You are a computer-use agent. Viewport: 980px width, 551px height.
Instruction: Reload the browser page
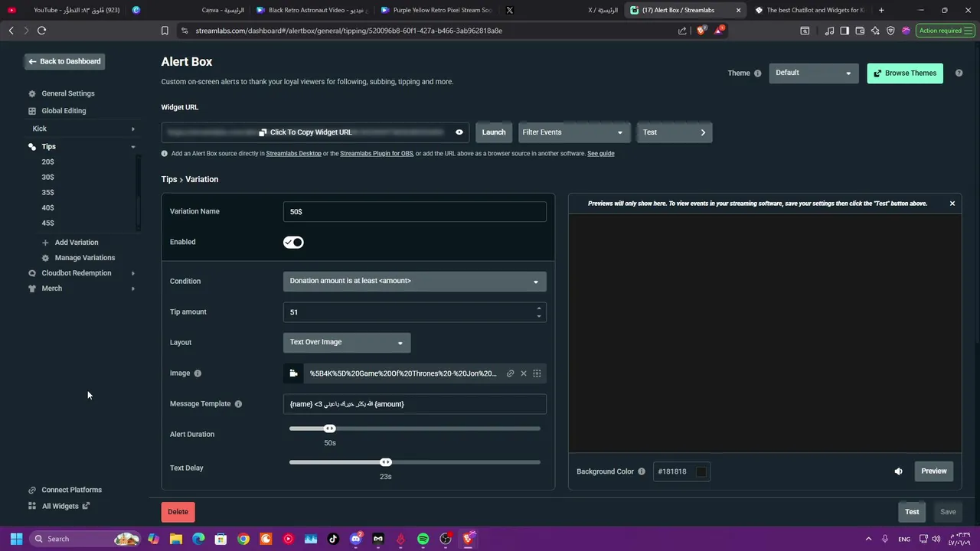pyautogui.click(x=41, y=31)
